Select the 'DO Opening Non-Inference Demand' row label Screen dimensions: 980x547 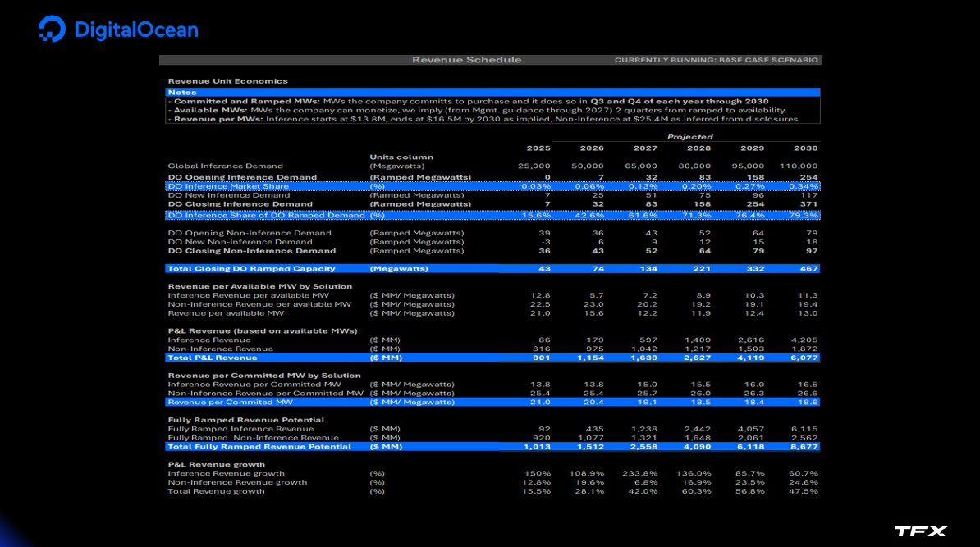pos(250,233)
